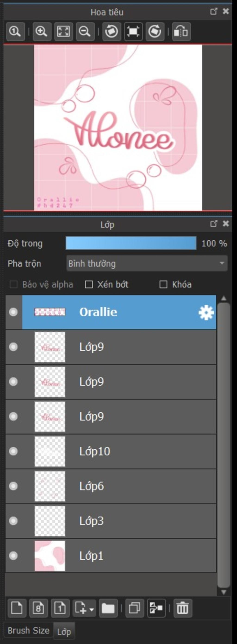Duplicate the selected layer
This screenshot has width=237, height=644.
[135, 608]
